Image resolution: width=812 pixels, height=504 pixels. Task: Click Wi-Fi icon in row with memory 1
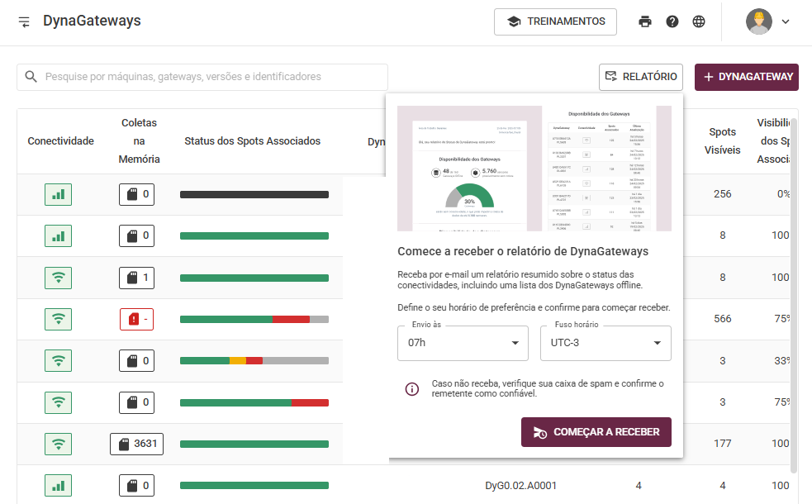58,278
